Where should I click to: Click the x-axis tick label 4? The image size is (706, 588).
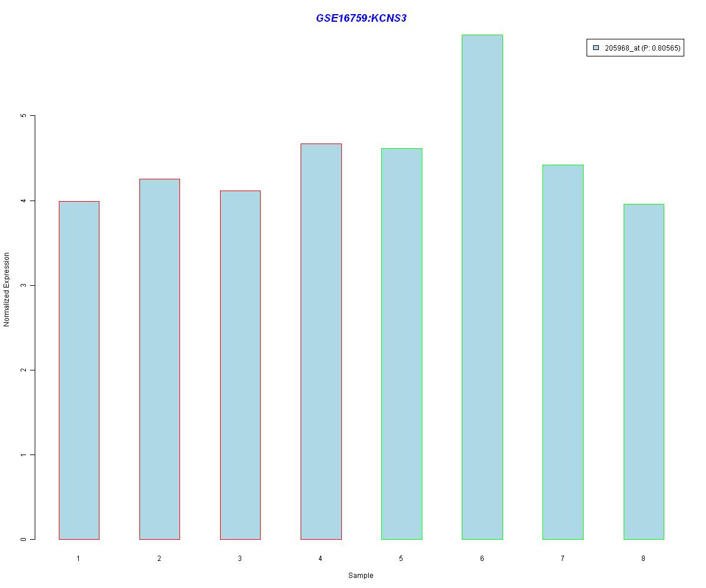321,558
